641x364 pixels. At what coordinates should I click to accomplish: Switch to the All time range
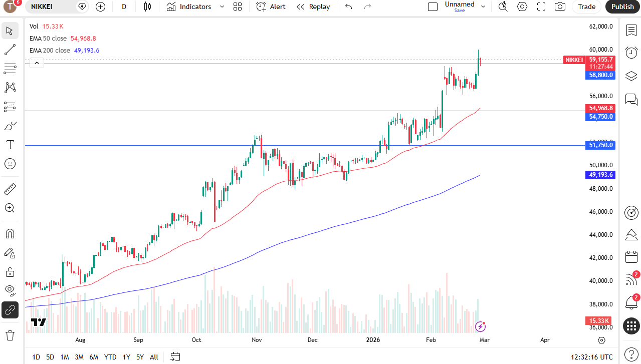coord(154,357)
